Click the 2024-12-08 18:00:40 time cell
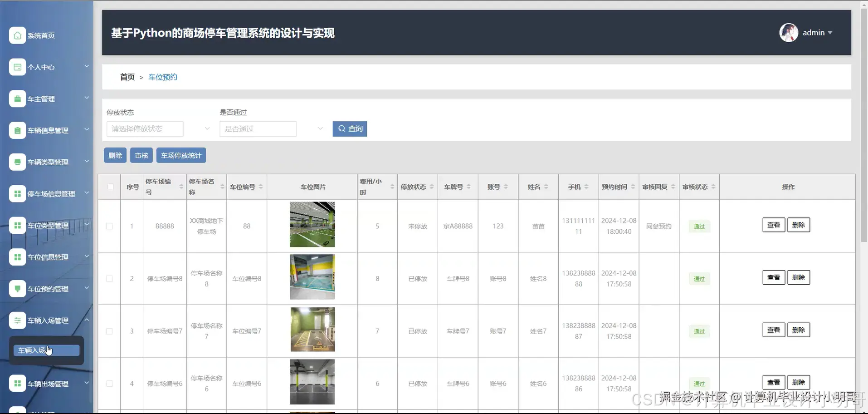The image size is (868, 414). 619,226
